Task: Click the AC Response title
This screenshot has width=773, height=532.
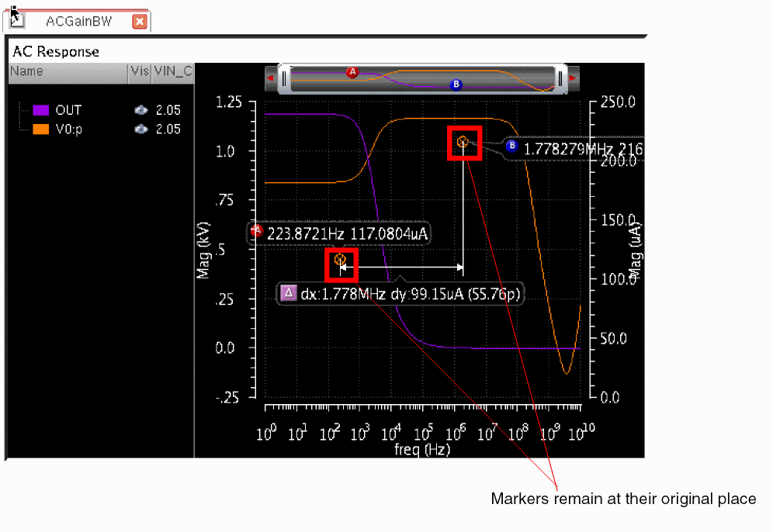Action: click(56, 52)
